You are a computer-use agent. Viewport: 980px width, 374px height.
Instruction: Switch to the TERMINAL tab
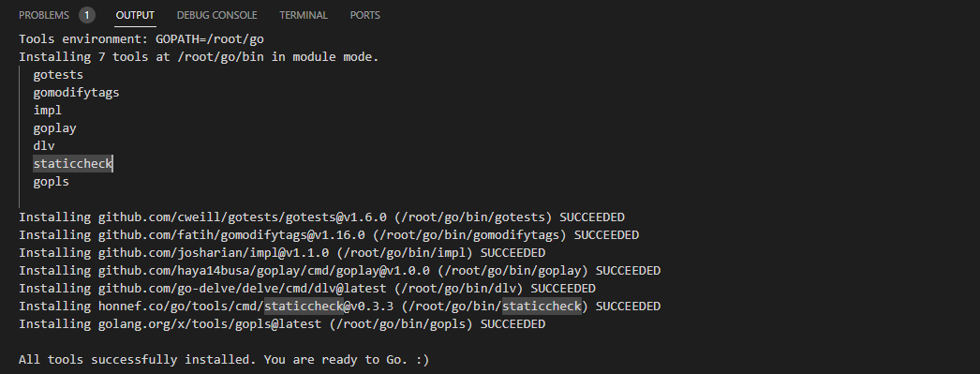(304, 15)
